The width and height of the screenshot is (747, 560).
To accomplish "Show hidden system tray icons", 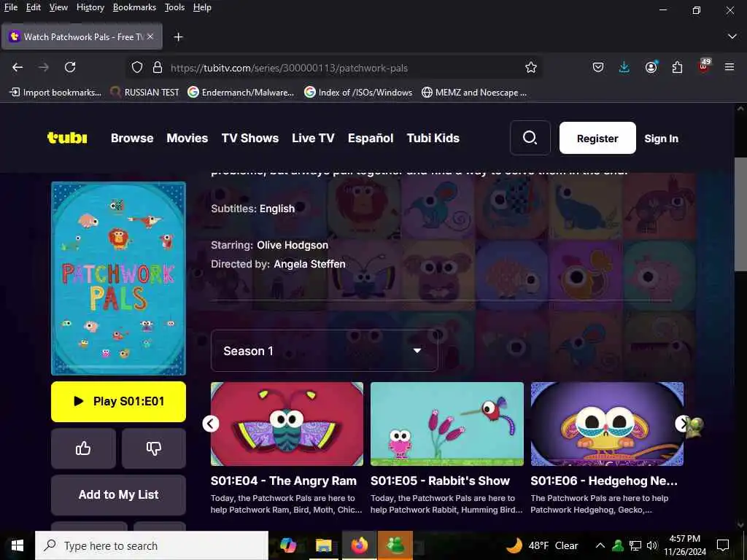I will (600, 545).
